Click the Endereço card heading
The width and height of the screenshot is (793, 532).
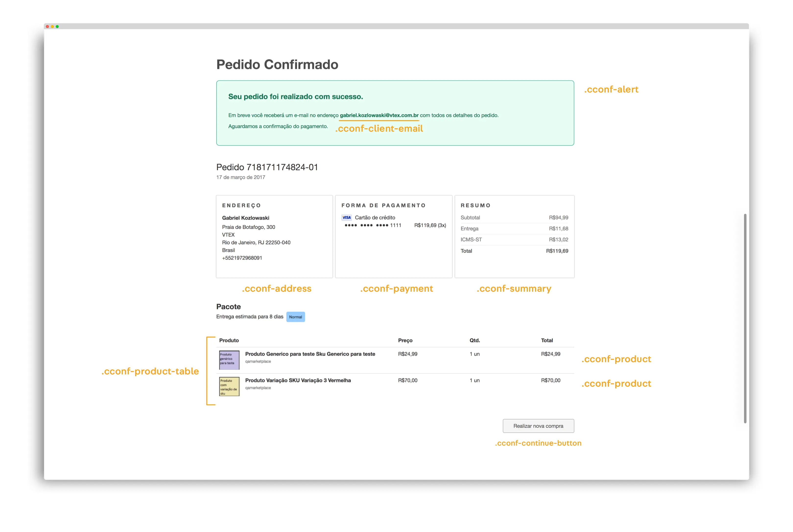coord(241,205)
